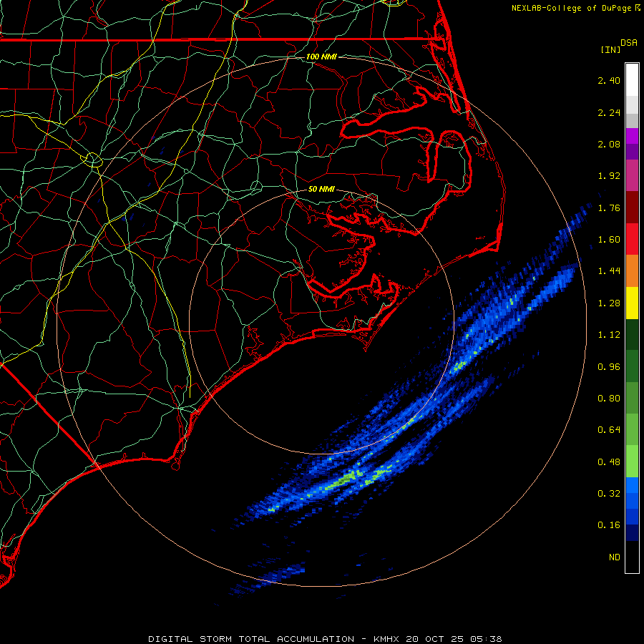This screenshot has height=644, width=644.
Task: Click the 50 NMI range ring label
Action: (x=321, y=189)
